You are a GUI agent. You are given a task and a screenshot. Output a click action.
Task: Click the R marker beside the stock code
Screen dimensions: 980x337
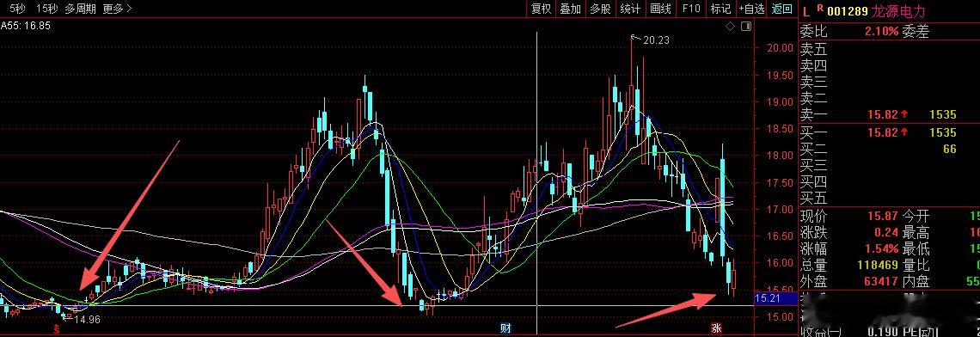point(820,8)
